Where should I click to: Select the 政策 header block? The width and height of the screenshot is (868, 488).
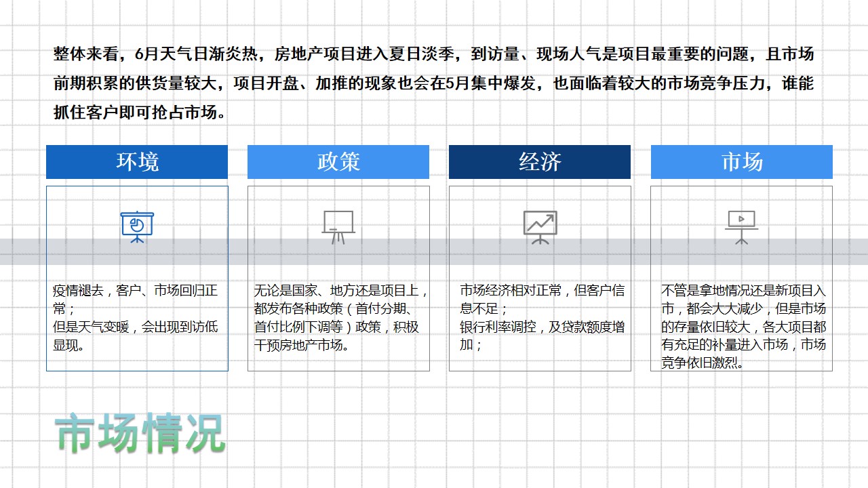(338, 162)
